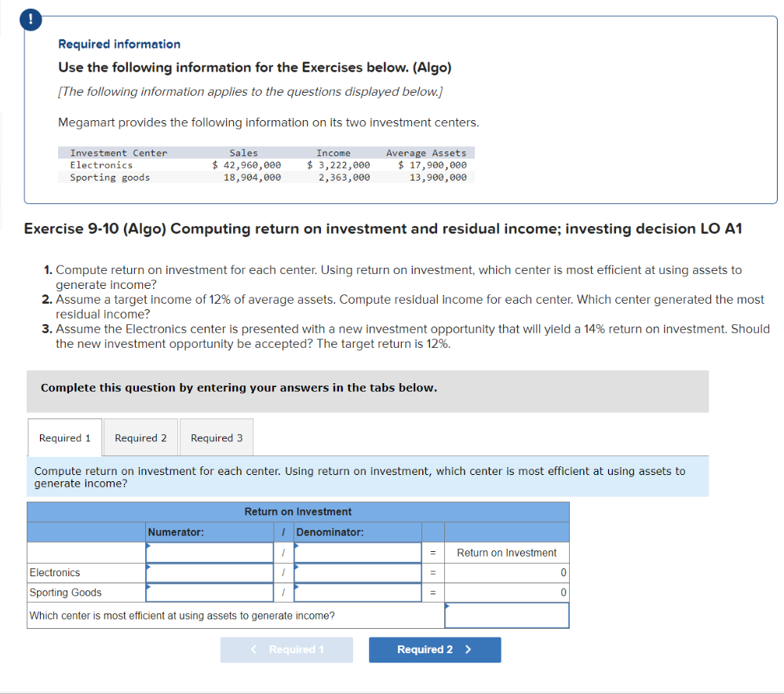The width and height of the screenshot is (784, 694).
Task: Click the Electronics return on investment result cell
Action: pyautogui.click(x=506, y=573)
